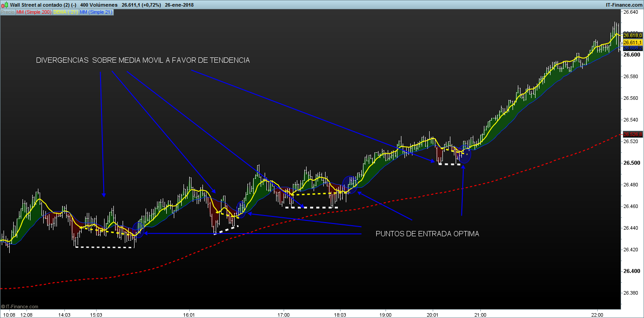This screenshot has height=318, width=644.
Task: Open the DEMA (21) indicator tab
Action: pos(65,12)
